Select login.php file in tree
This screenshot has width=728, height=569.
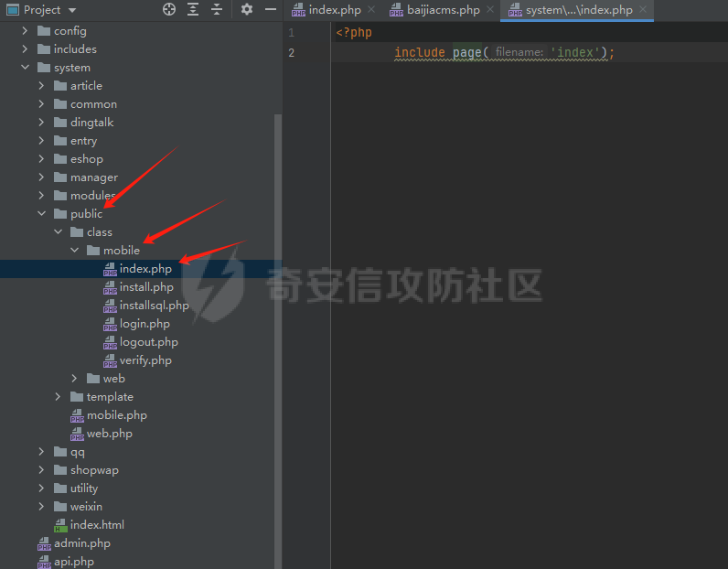coord(144,324)
